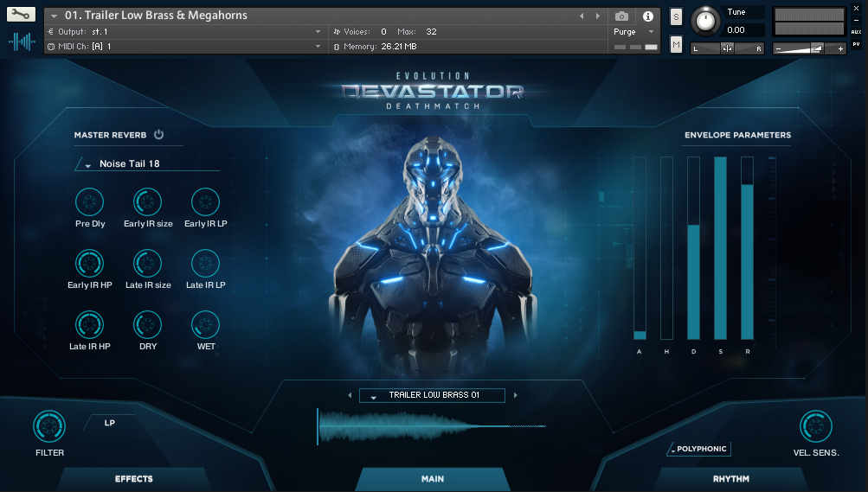868x492 pixels.
Task: Click the WET reverb knob
Action: (x=205, y=324)
